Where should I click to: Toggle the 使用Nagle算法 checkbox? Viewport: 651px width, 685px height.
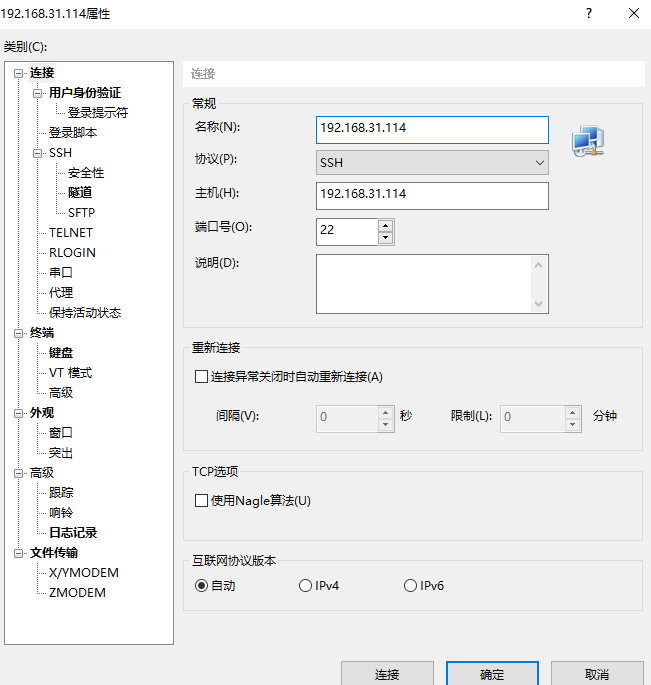point(201,501)
